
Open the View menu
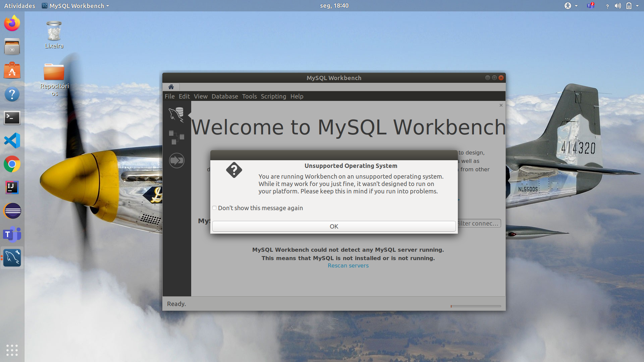pos(201,96)
